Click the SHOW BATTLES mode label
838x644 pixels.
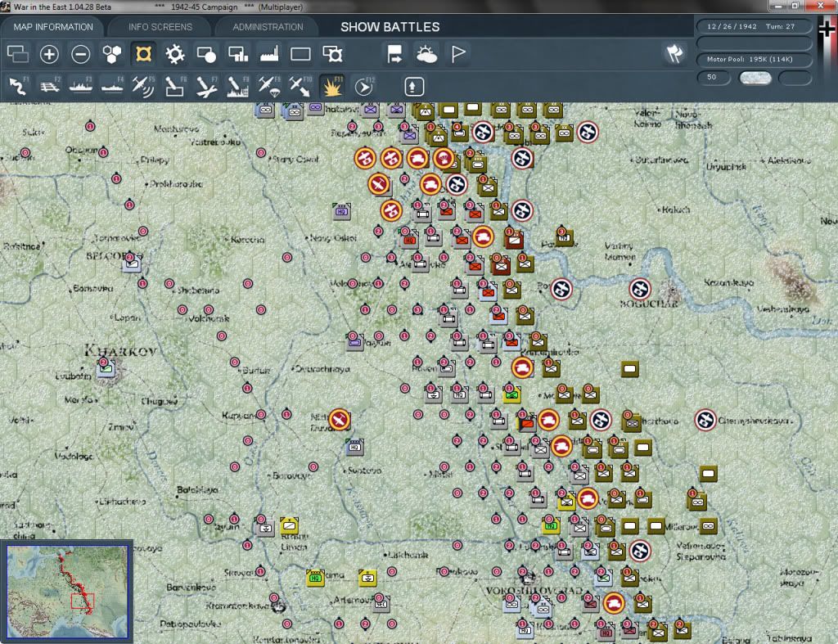coord(390,27)
